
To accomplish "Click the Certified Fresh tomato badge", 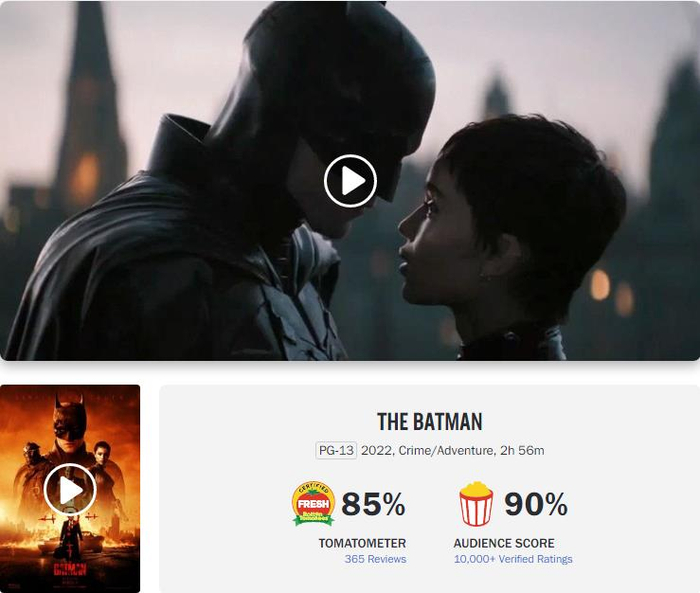I will click(313, 503).
